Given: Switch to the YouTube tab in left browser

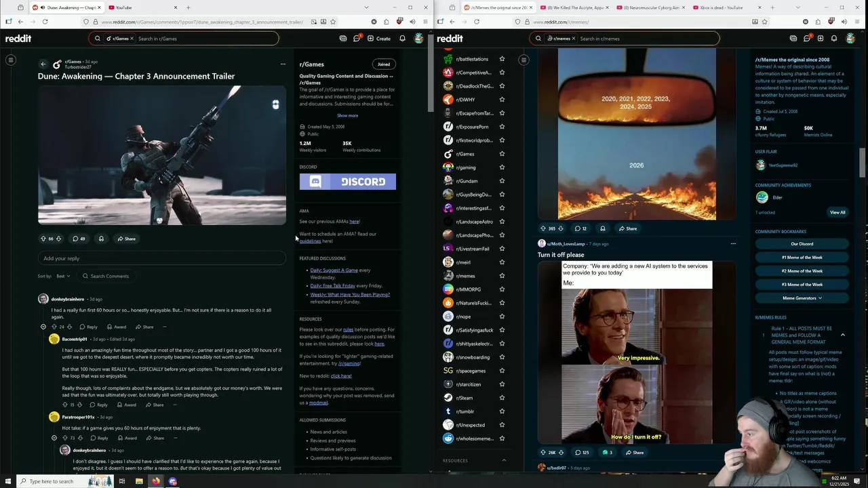Looking at the screenshot, I should (142, 7).
